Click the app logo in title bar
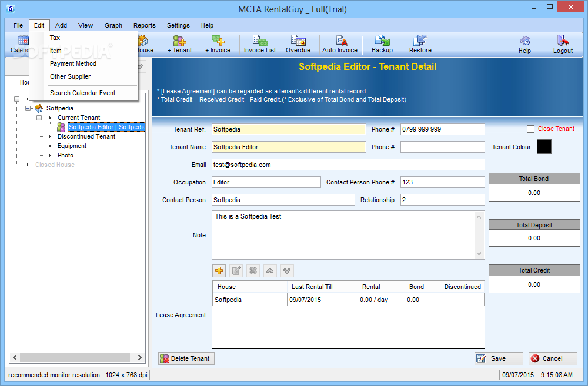 (11, 9)
